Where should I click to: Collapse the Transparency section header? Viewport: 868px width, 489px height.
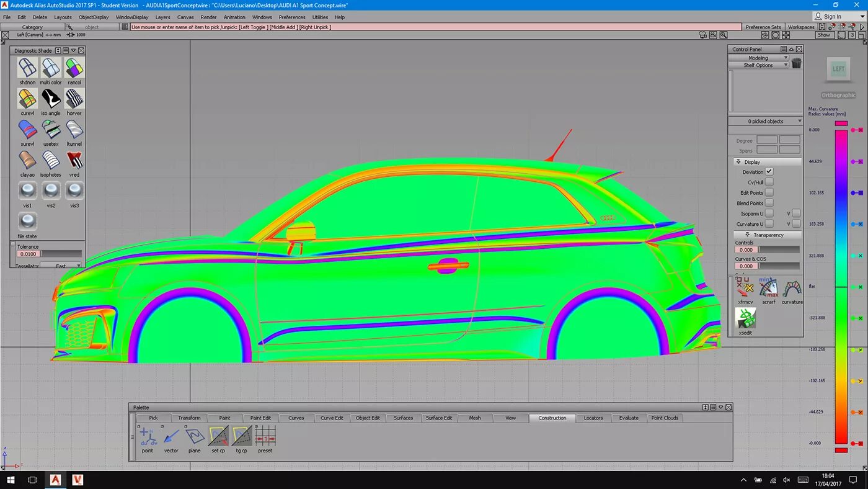click(768, 235)
